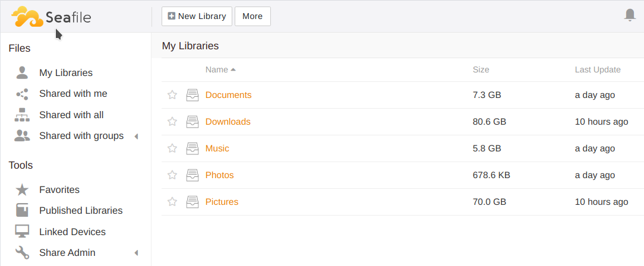The width and height of the screenshot is (644, 266).
Task: Go to Published Libraries
Action: 81,211
